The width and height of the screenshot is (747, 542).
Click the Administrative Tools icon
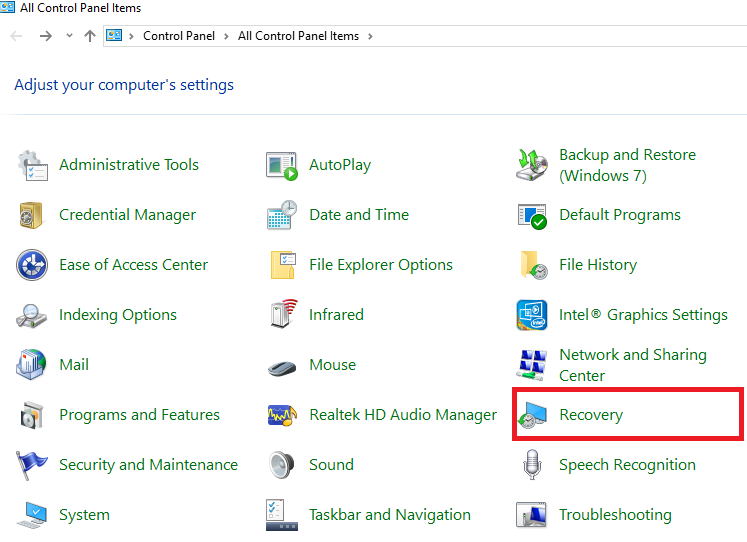pyautogui.click(x=32, y=165)
